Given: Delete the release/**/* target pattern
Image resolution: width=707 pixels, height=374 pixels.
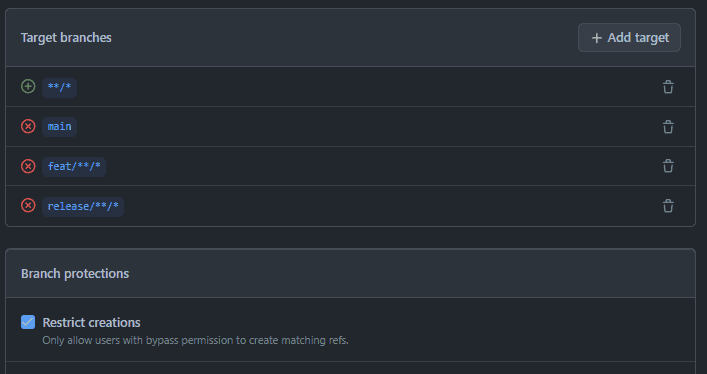Looking at the screenshot, I should [x=668, y=206].
